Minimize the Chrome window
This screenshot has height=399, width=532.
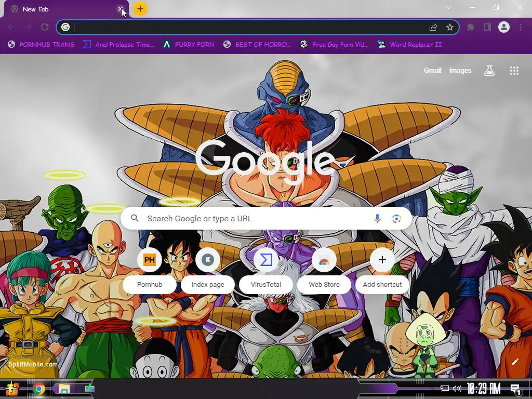pyautogui.click(x=472, y=7)
